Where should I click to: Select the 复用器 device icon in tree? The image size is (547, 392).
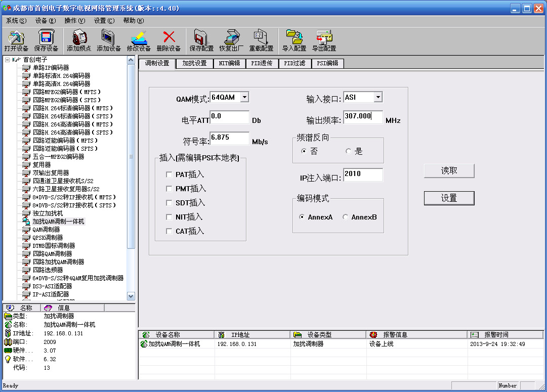point(26,164)
